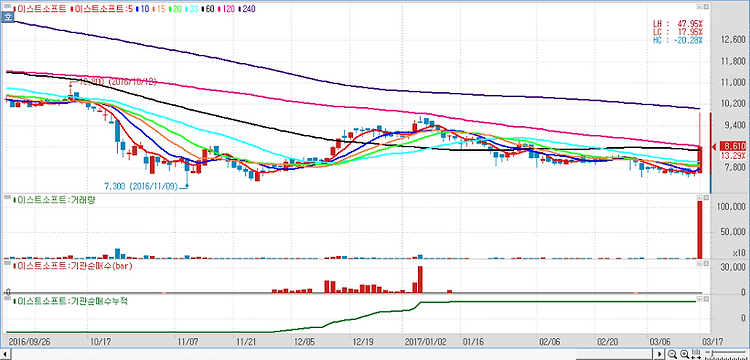Zoom in the chart with plus magnifier
The height and width of the screenshot is (360, 750).
coord(684,354)
